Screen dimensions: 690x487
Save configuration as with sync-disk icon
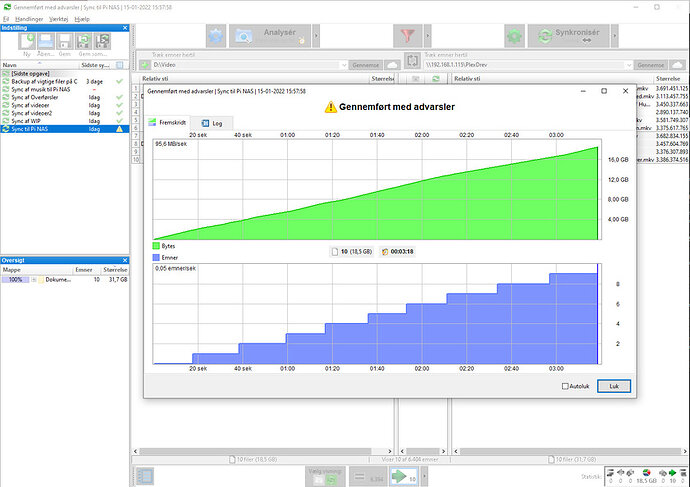click(84, 41)
